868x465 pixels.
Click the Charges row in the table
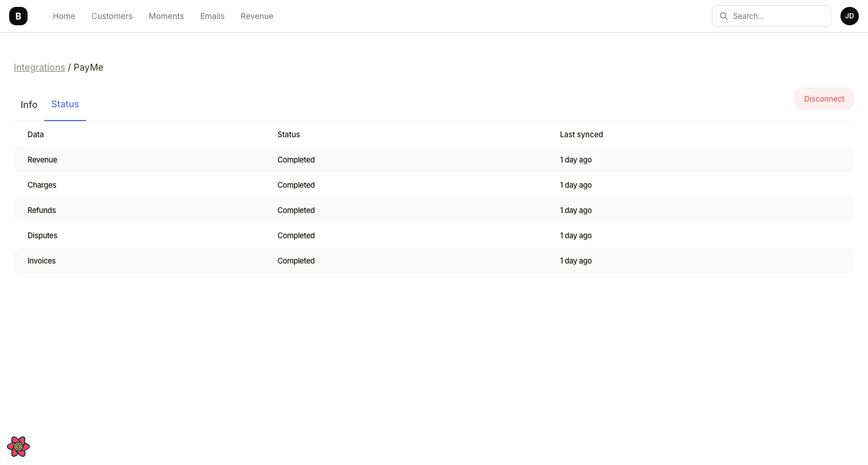(42, 185)
